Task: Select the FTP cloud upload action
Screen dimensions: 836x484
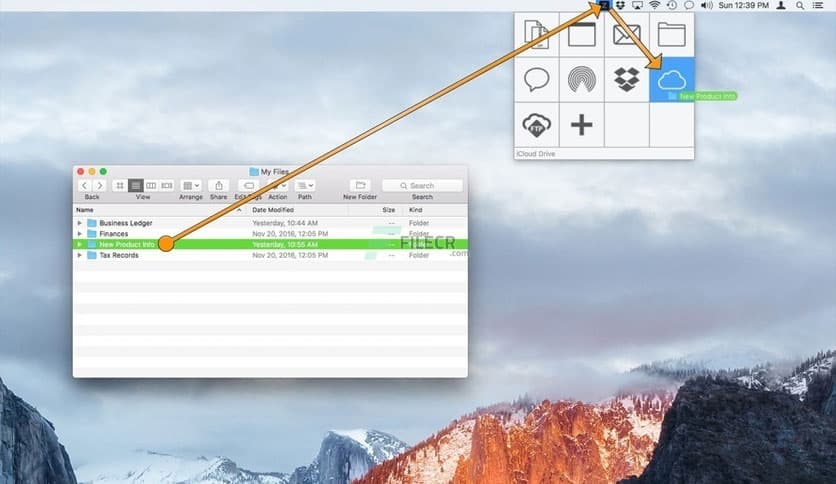Action: pyautogui.click(x=536, y=125)
